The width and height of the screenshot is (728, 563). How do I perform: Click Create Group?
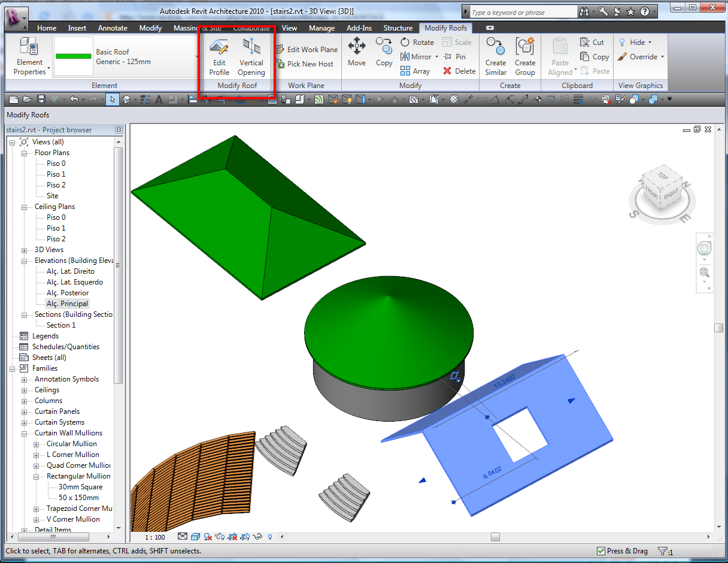(525, 56)
